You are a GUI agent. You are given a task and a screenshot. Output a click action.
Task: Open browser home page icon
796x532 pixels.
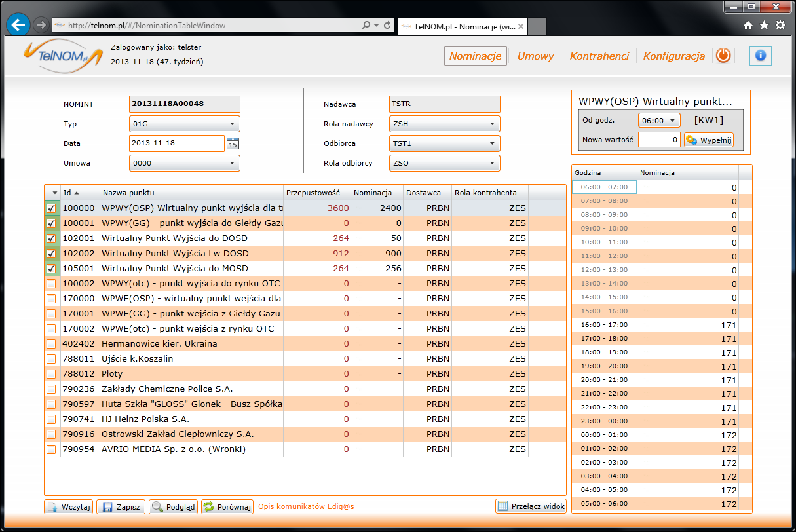click(x=748, y=26)
